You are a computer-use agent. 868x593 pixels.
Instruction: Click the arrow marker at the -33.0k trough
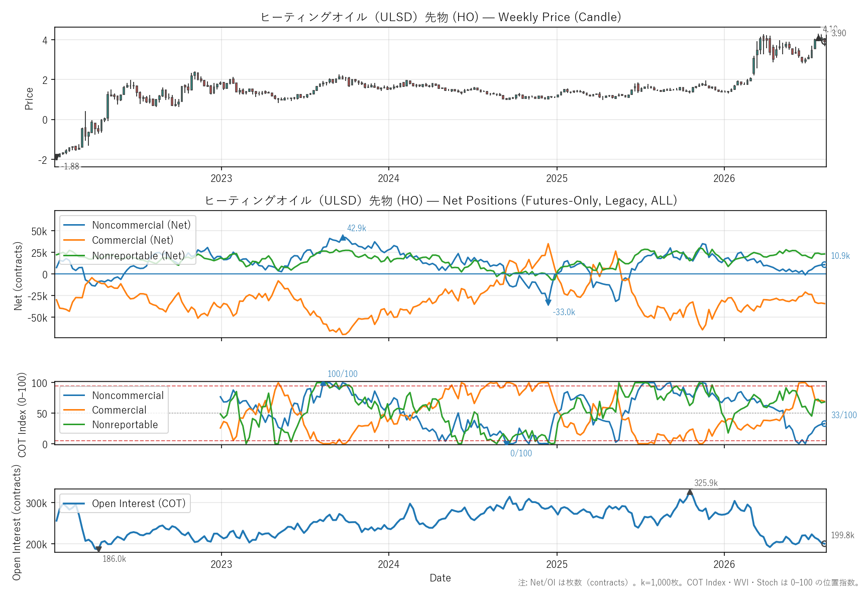548,303
